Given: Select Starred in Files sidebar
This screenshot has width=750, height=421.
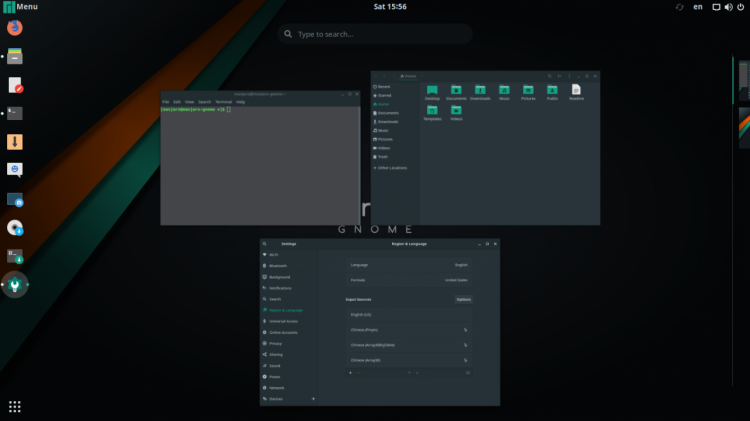Looking at the screenshot, I should tap(395, 96).
